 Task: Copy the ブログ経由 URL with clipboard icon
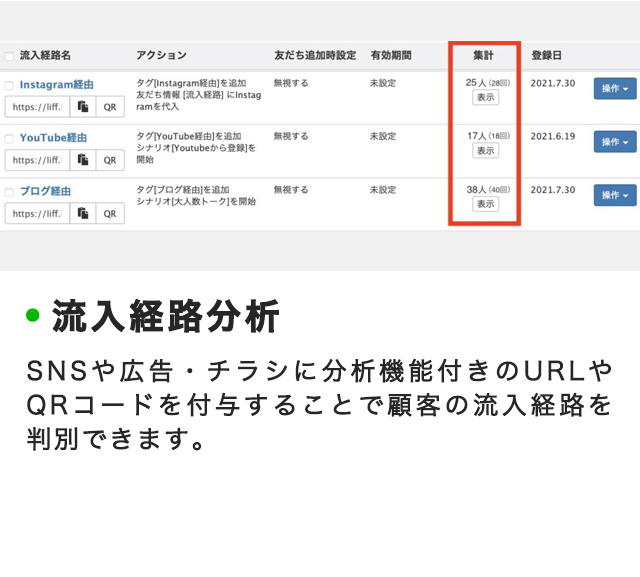(83, 213)
